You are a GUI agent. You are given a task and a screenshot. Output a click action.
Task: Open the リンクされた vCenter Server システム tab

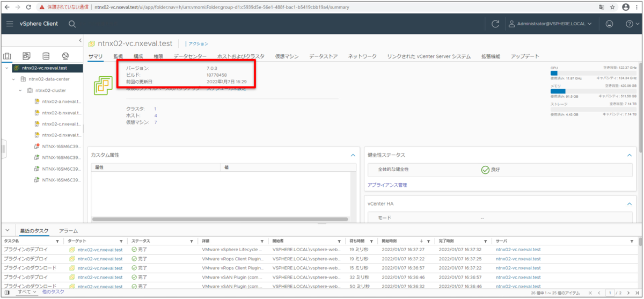pos(429,56)
